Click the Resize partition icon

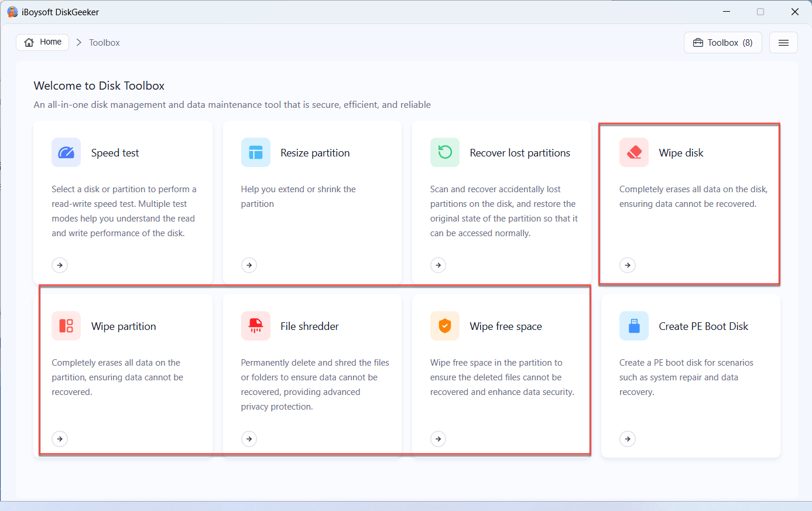click(x=256, y=152)
